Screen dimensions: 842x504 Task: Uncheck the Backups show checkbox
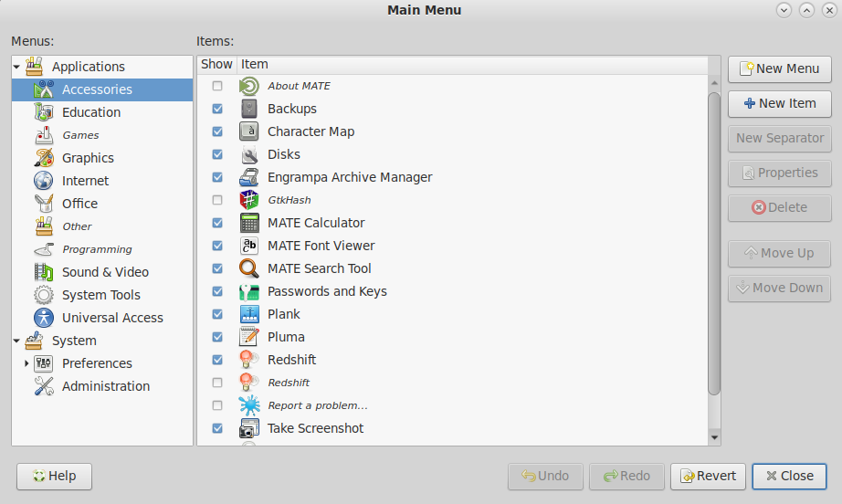click(x=217, y=109)
